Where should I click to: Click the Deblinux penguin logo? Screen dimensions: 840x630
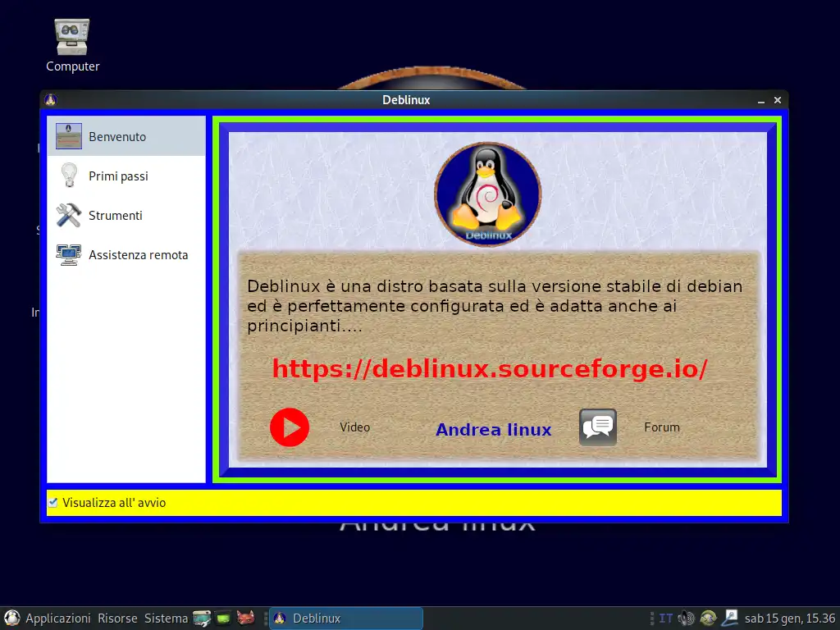pos(487,194)
